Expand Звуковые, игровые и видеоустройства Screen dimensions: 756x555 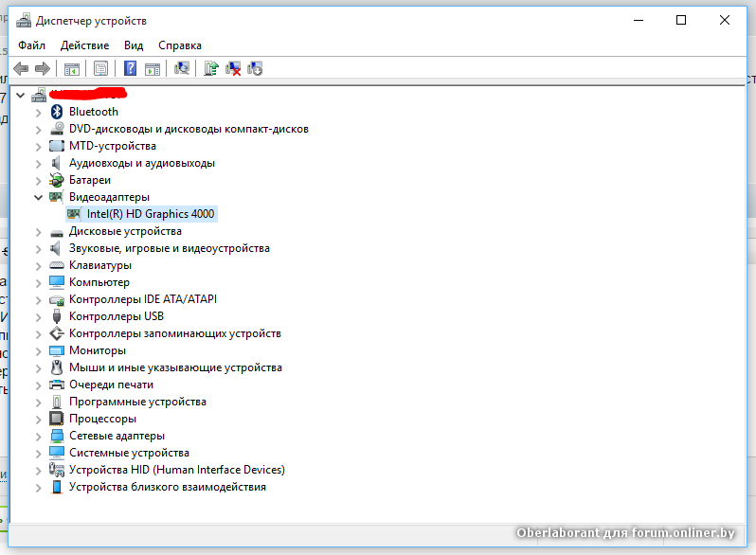[39, 249]
